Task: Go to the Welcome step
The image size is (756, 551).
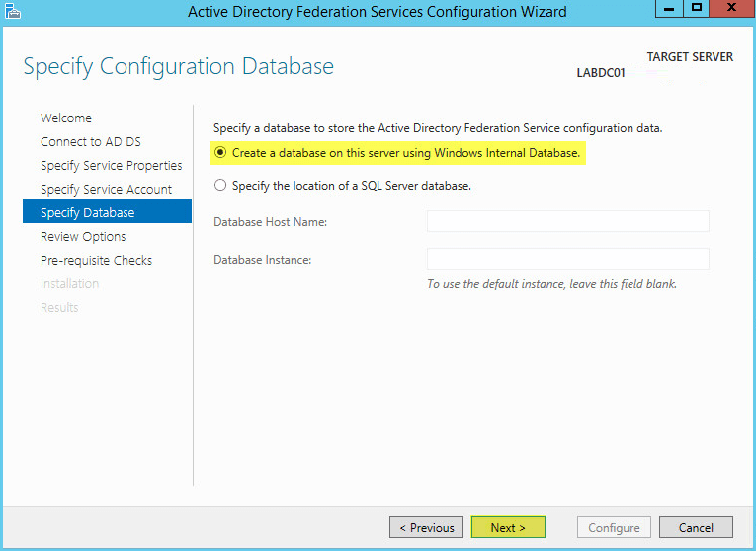Action: coord(66,118)
